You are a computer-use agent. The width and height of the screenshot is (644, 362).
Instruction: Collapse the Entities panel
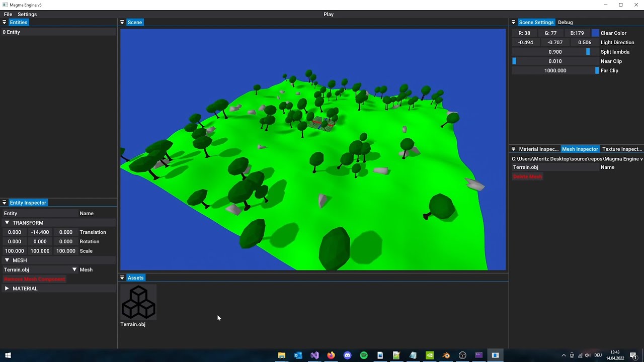[4, 22]
